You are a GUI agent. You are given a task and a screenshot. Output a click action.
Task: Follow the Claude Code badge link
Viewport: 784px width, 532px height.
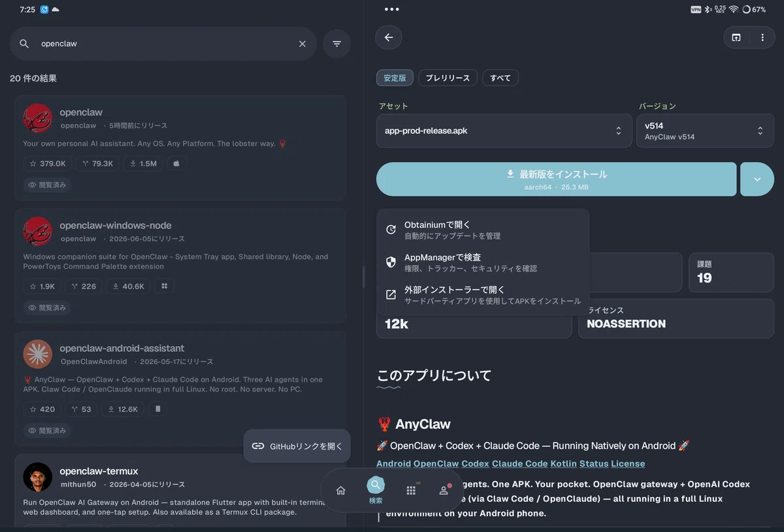tap(519, 463)
